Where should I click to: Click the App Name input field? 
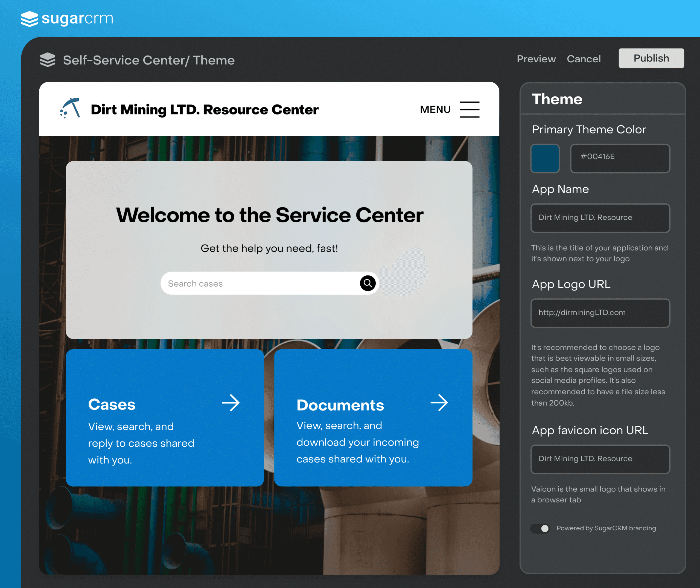point(600,218)
